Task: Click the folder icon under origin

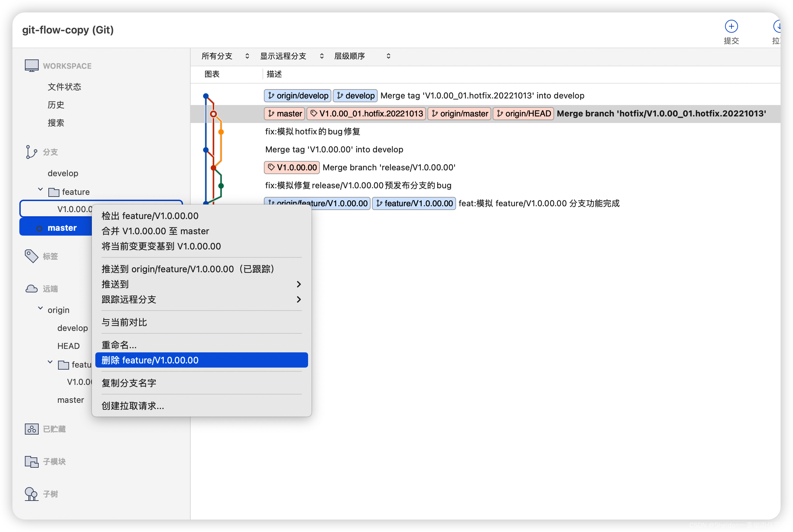Action: click(x=64, y=365)
